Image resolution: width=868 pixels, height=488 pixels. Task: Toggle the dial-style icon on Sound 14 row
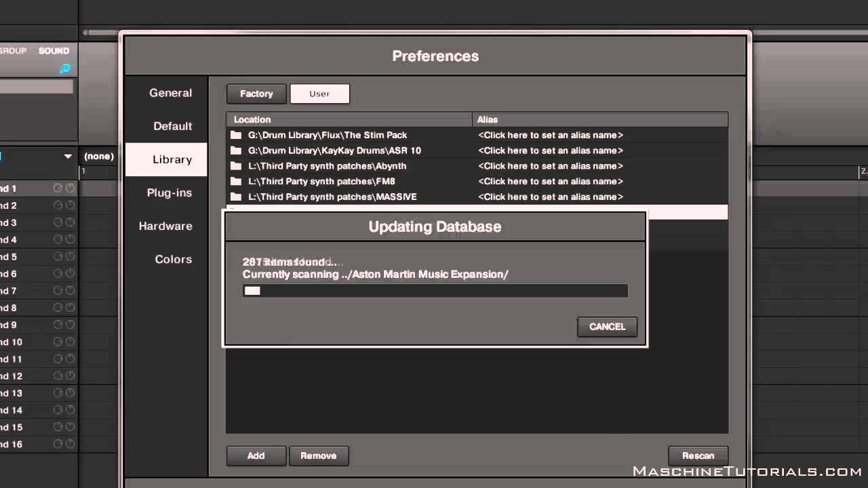click(58, 410)
